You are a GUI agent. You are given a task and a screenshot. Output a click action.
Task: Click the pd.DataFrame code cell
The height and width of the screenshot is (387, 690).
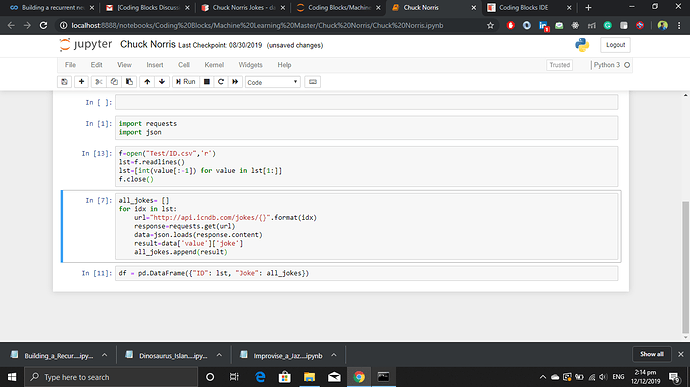tap(367, 273)
